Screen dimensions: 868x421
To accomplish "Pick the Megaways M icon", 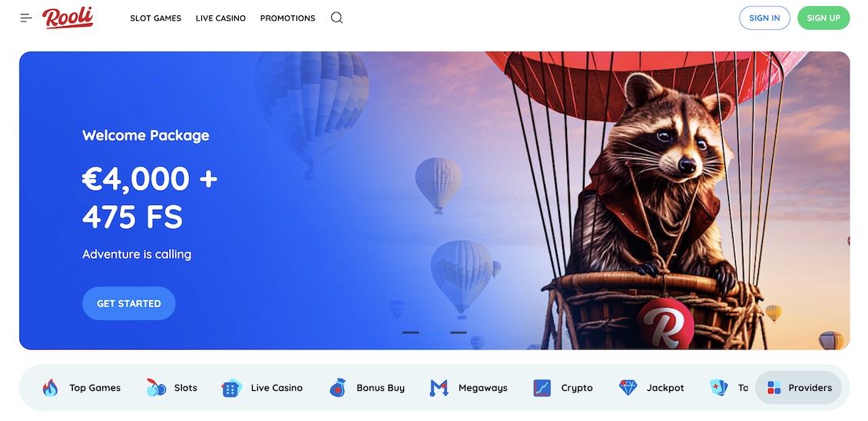I will click(x=439, y=388).
